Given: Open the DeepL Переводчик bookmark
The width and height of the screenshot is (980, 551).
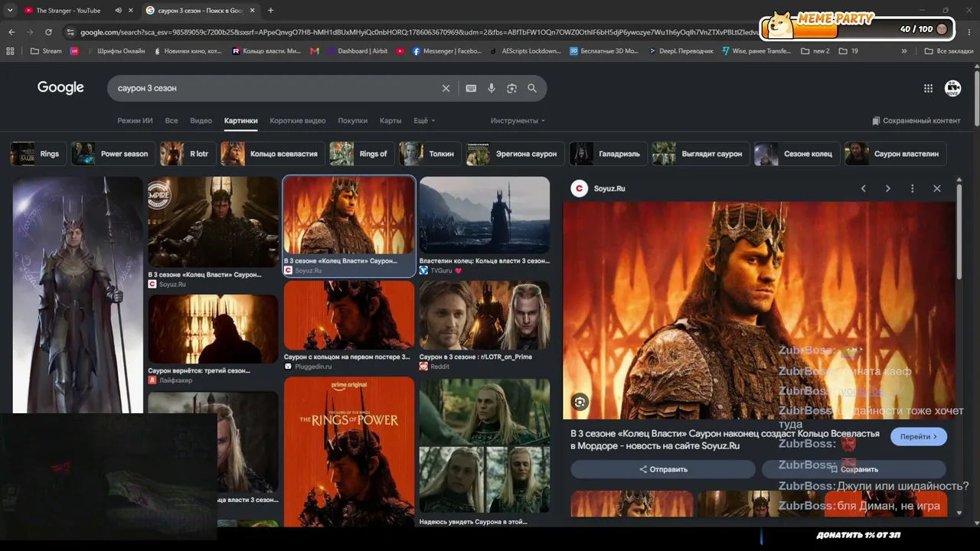Looking at the screenshot, I should point(681,51).
